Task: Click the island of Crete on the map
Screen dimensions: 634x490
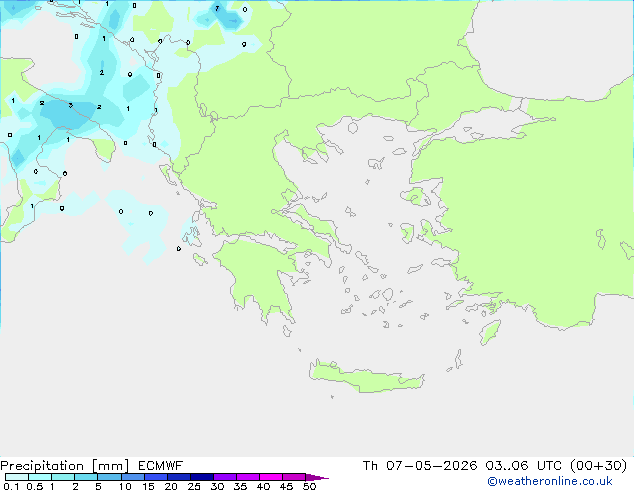Action: 366,377
